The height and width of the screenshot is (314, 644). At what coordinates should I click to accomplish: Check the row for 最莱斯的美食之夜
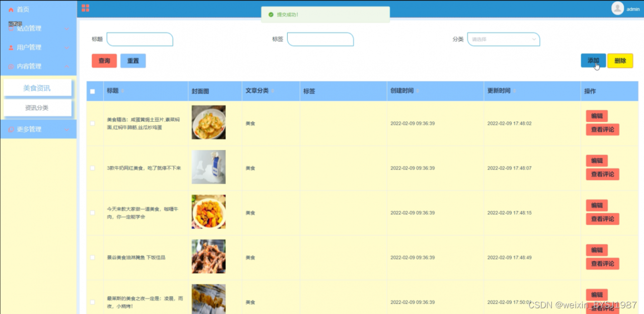(92, 302)
